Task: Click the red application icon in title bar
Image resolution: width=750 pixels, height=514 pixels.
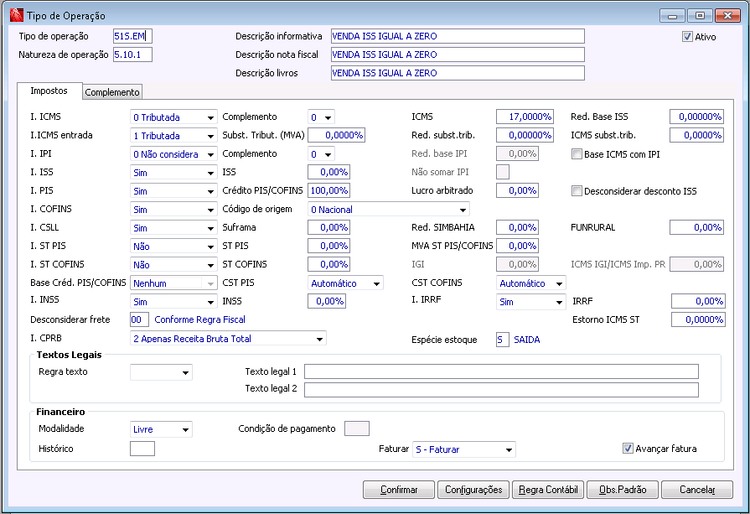Action: [x=16, y=15]
